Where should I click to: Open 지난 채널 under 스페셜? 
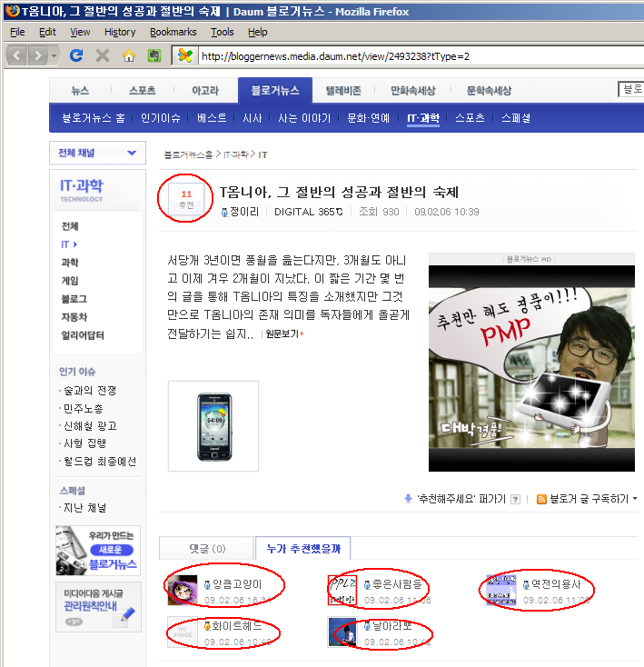click(x=84, y=508)
